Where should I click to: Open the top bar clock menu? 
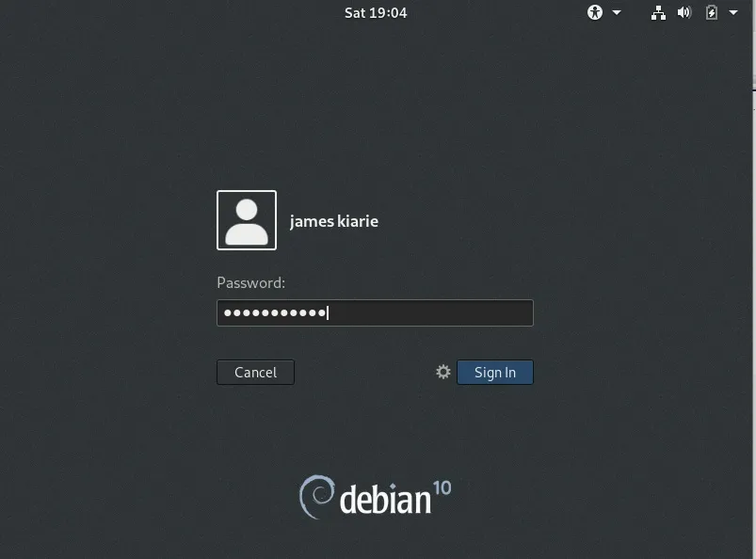[x=376, y=13]
